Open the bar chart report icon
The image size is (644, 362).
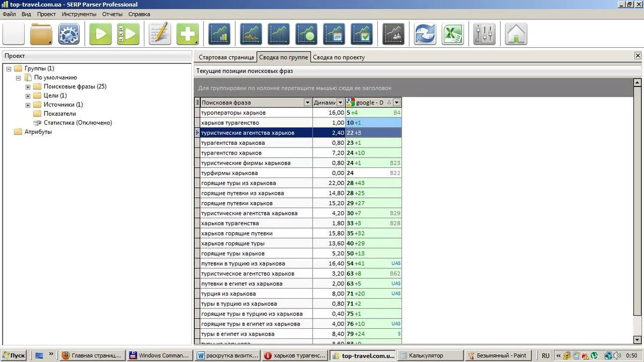pyautogui.click(x=219, y=34)
